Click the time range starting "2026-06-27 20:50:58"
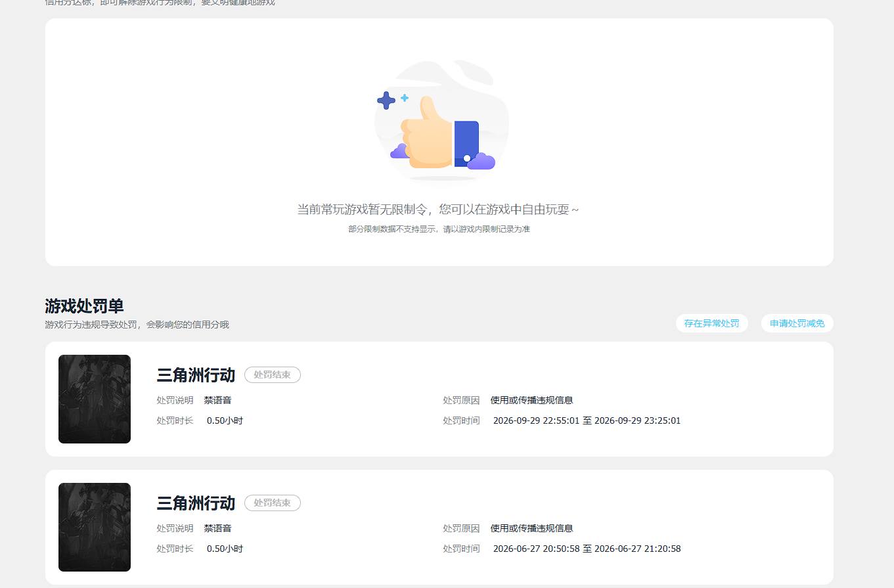The width and height of the screenshot is (894, 588). [587, 549]
